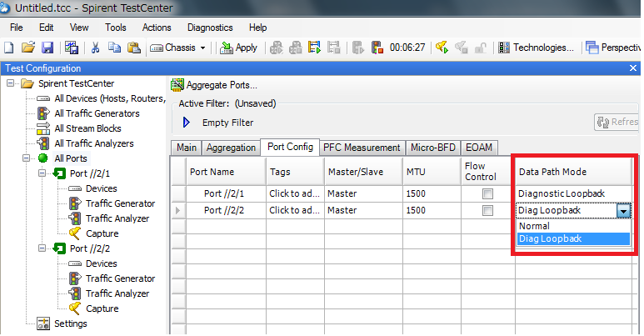
Task: Click the 1500 MTU cell of Port //2/2
Action: tap(432, 211)
